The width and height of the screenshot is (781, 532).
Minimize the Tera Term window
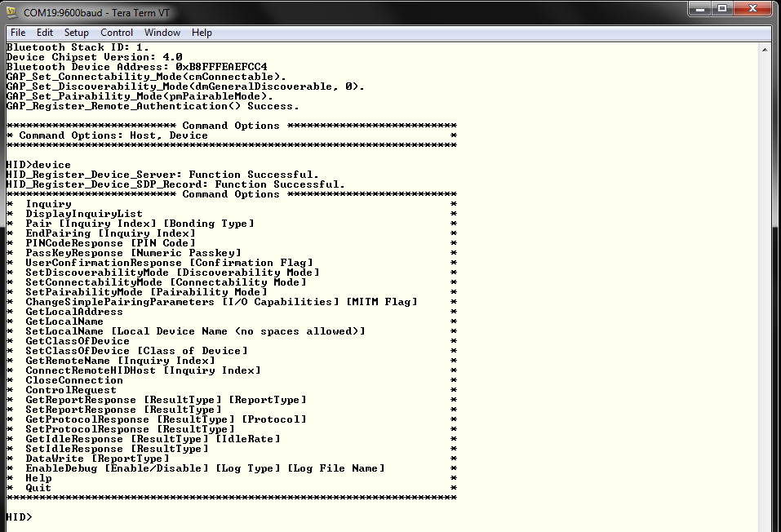click(x=701, y=9)
